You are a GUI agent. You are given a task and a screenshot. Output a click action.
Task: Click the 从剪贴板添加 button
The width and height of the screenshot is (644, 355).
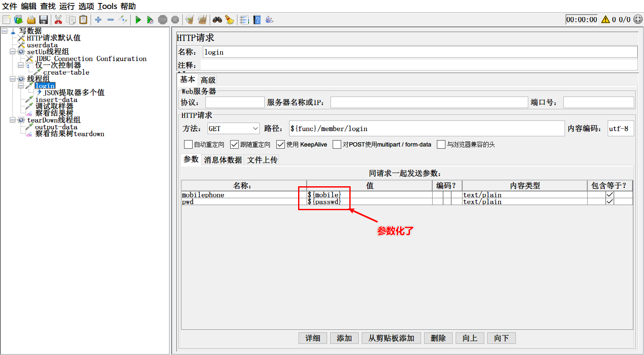[391, 338]
